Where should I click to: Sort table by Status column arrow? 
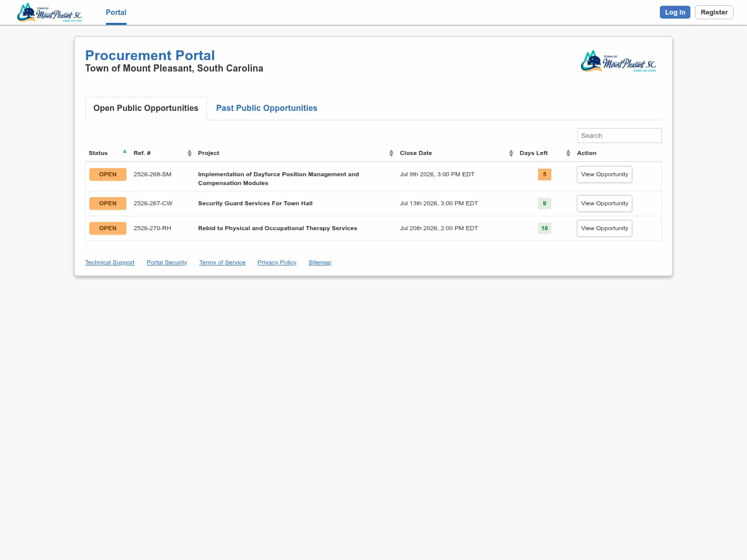pos(125,151)
